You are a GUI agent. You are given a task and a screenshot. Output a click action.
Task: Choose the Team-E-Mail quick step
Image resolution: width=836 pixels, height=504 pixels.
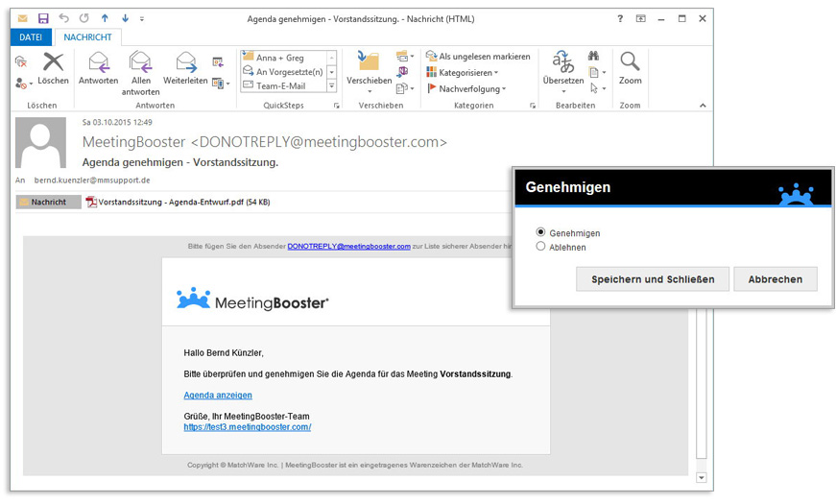pyautogui.click(x=282, y=85)
